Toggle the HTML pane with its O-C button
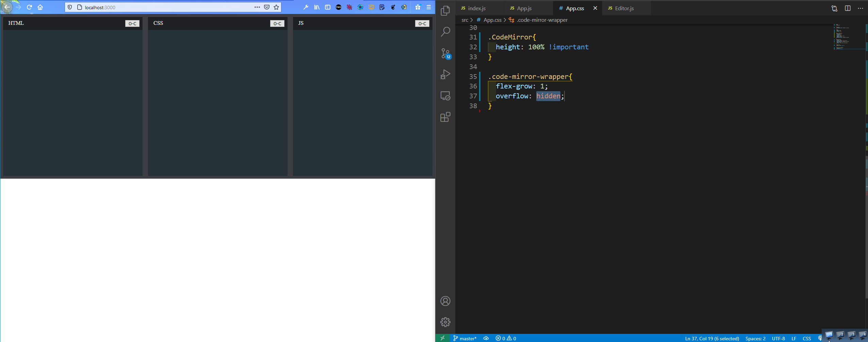Image resolution: width=868 pixels, height=342 pixels. (132, 23)
